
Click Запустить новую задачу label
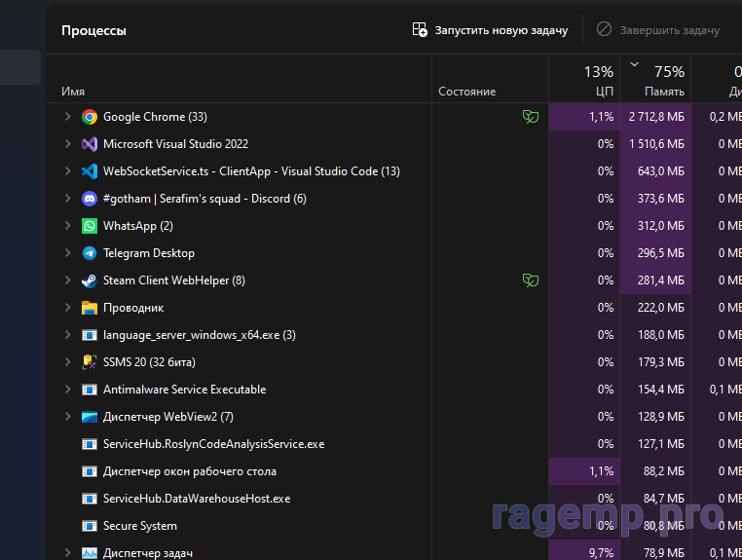coord(501,30)
